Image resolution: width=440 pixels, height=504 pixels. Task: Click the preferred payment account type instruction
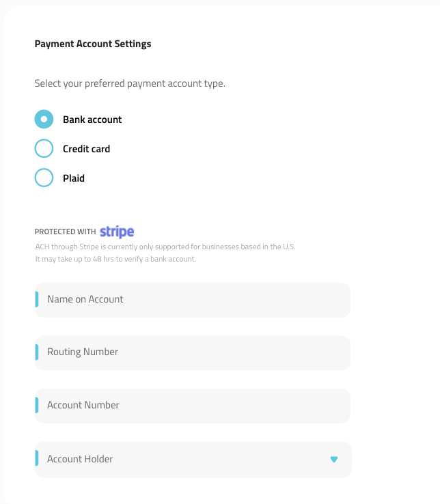point(130,83)
